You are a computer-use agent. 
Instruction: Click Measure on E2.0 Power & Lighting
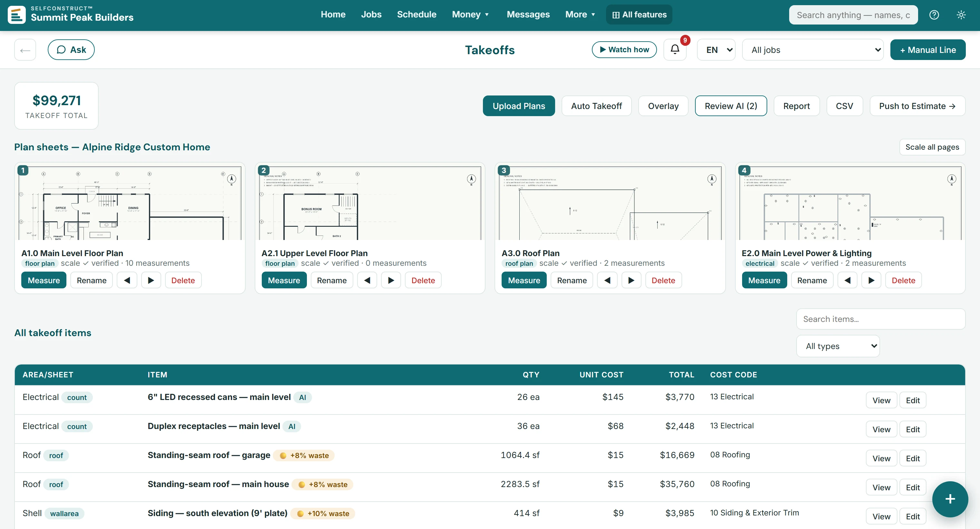(x=764, y=281)
